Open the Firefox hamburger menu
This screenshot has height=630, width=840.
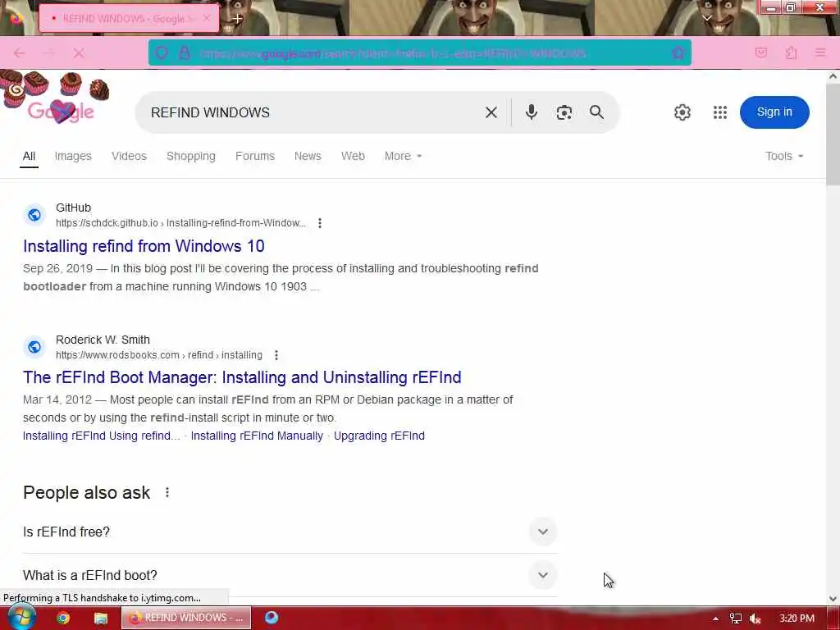pos(819,52)
